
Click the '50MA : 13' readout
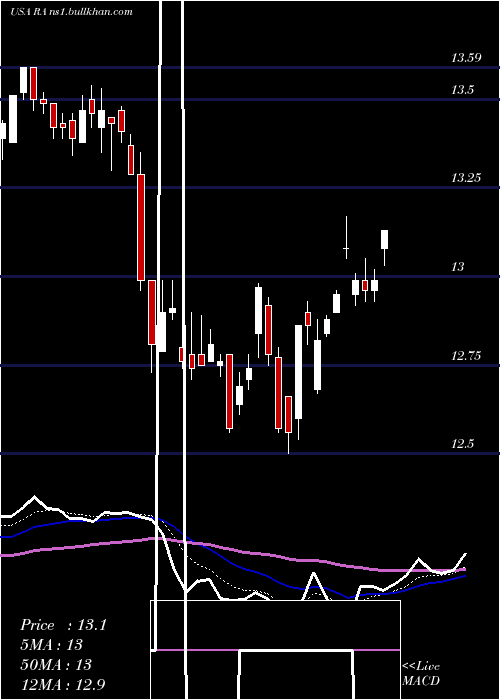[56, 664]
